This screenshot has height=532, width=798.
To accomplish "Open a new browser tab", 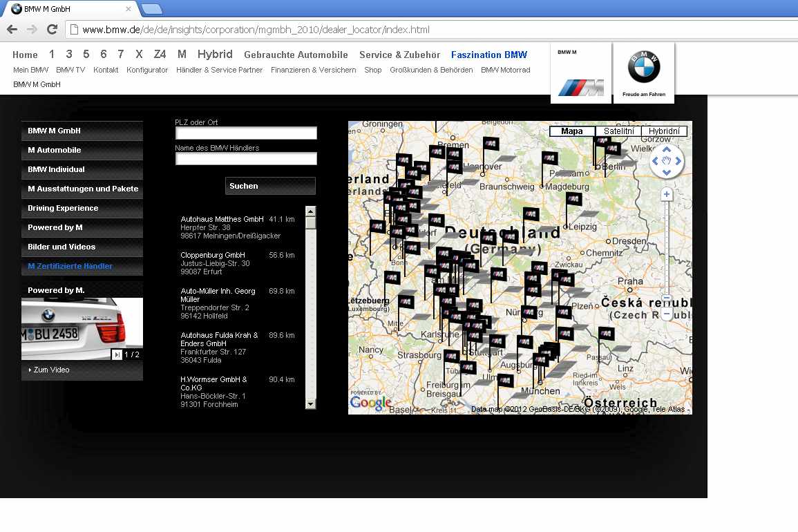I will click(x=151, y=9).
